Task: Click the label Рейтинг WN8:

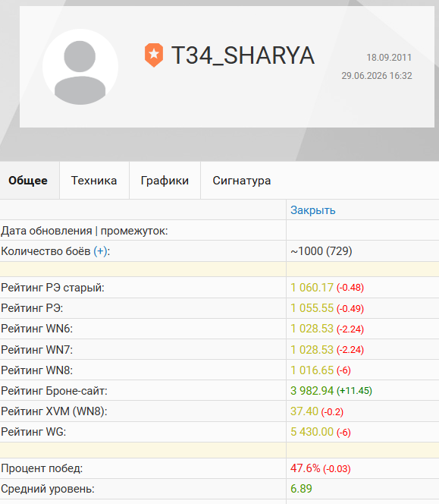Action: coord(37,370)
